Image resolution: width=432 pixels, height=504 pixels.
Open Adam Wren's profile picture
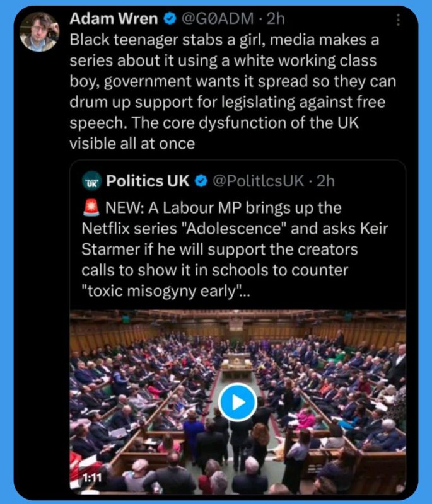point(40,31)
